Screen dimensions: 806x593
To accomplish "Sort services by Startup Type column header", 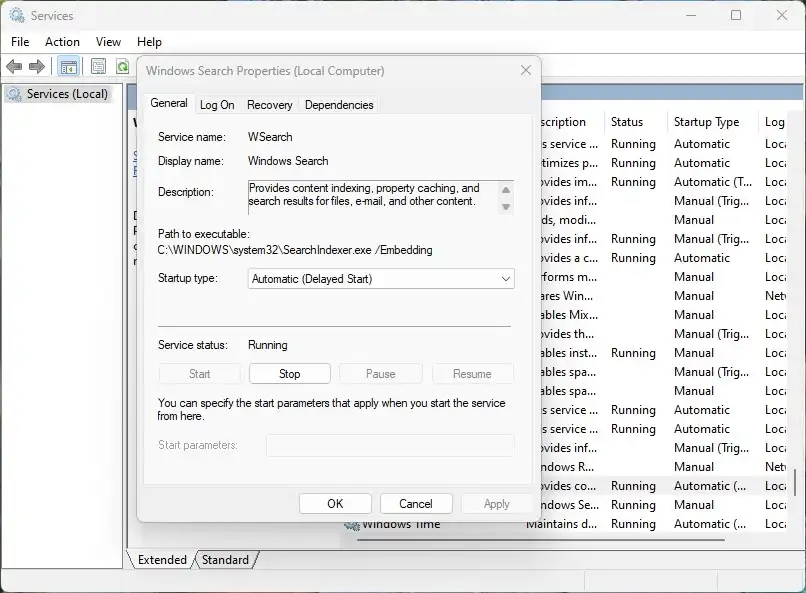I will pos(707,122).
